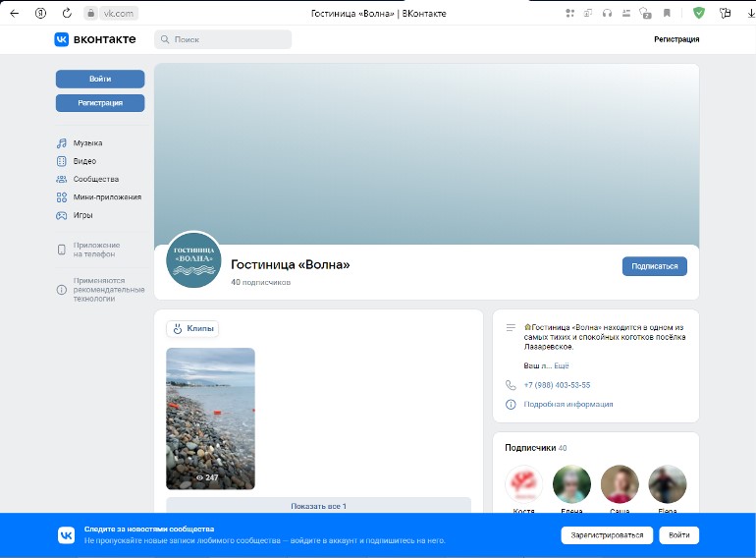Bookmark the page with the bookmark icon
Screen dimensions: 756x558
[x=667, y=14]
